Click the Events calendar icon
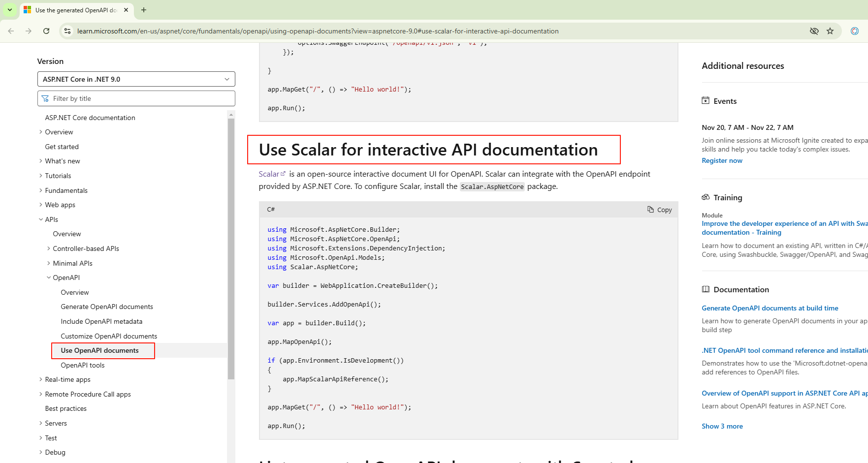 (706, 100)
